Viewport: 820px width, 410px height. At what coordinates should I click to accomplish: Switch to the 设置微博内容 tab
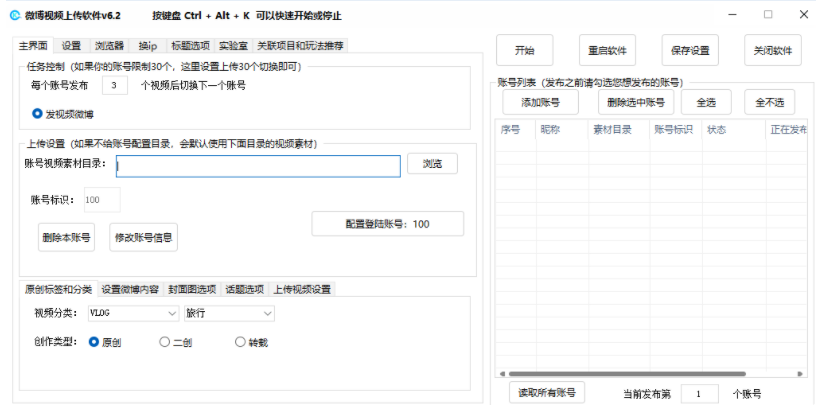pos(130,289)
